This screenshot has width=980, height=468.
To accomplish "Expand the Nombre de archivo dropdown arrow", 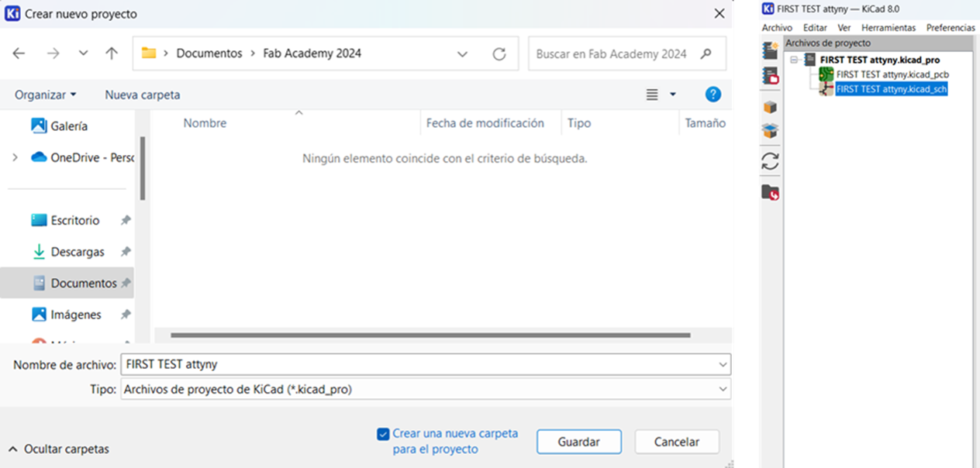I will click(723, 364).
